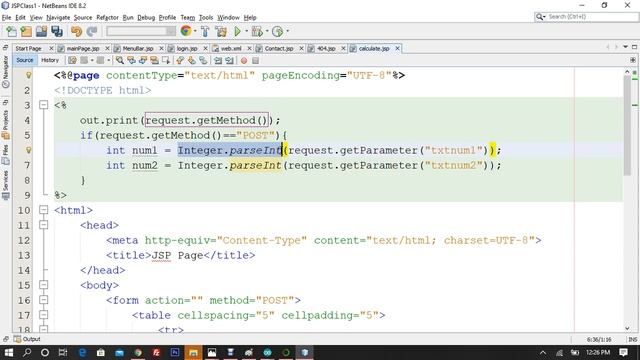Open the Navigate menu
Screen dimensions: 640x360
tap(58, 18)
